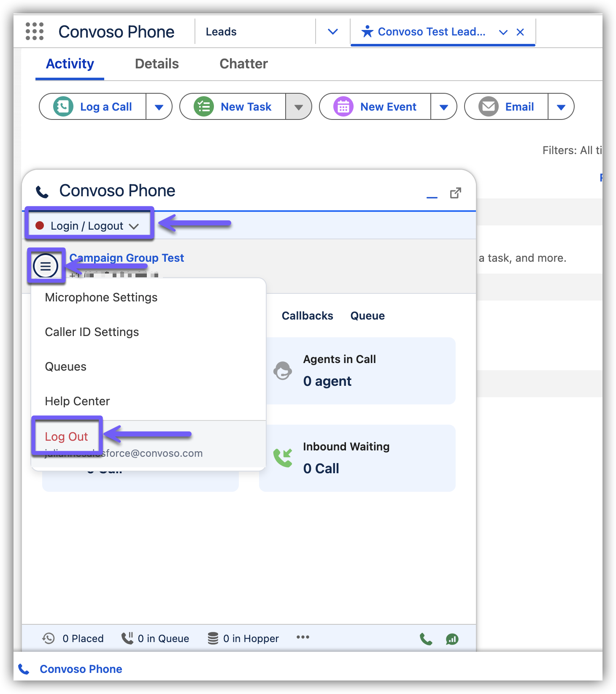Open the green stats chat icon

pyautogui.click(x=452, y=639)
